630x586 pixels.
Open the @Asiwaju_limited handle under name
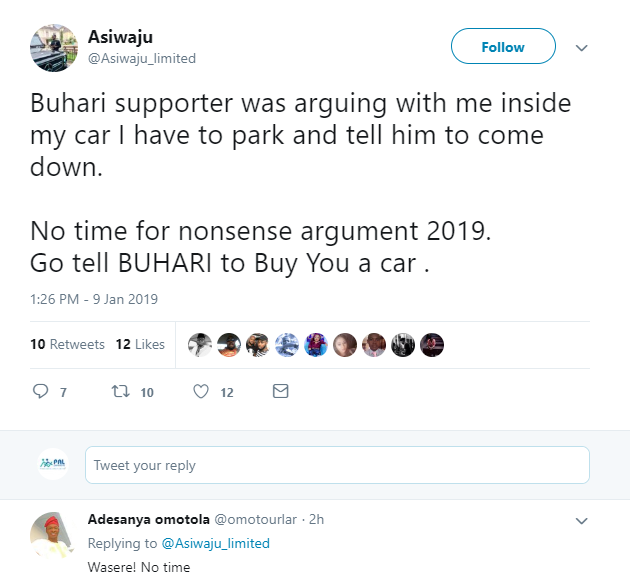coord(142,58)
